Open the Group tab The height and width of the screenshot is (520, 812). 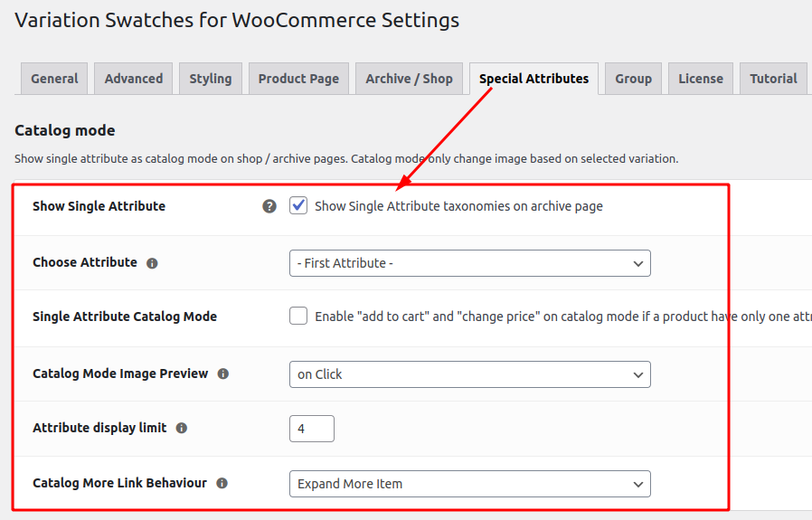[633, 79]
